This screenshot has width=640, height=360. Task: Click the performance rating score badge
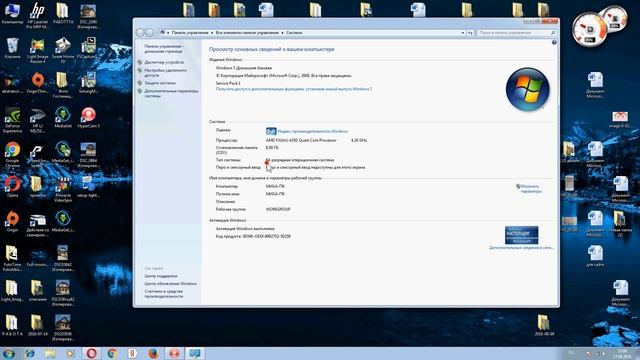[271, 131]
